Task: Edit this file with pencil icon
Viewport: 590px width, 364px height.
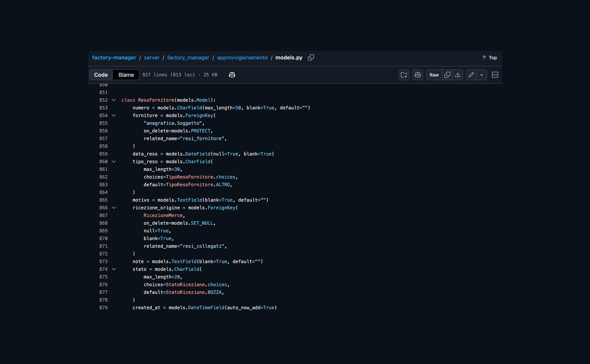Action: coord(471,75)
